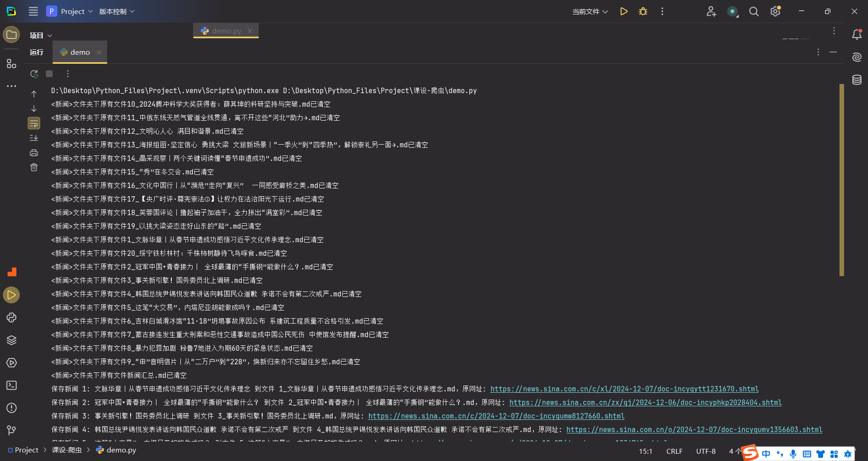Print the console output
Viewport: 868px width, 461px height.
coord(34,153)
